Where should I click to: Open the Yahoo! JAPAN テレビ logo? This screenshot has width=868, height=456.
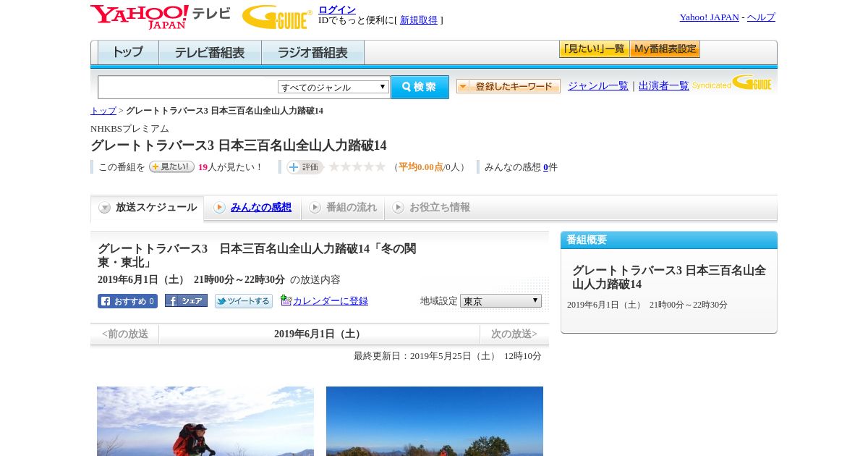coord(160,17)
